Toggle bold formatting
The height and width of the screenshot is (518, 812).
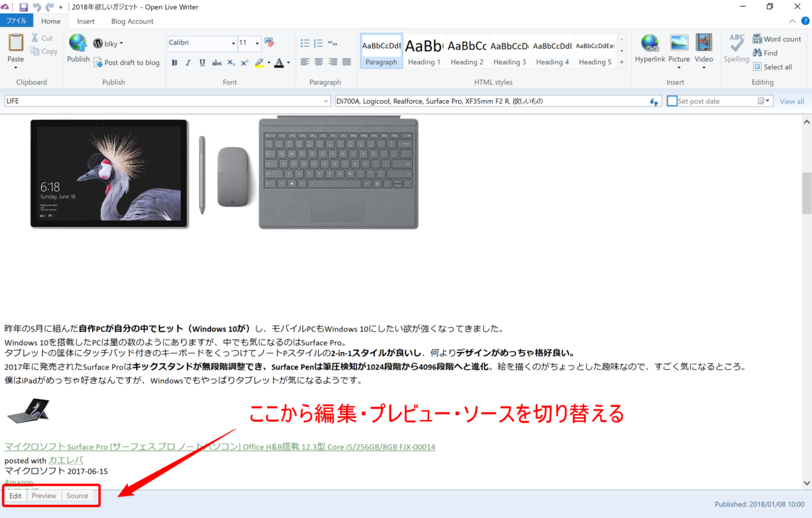(175, 63)
